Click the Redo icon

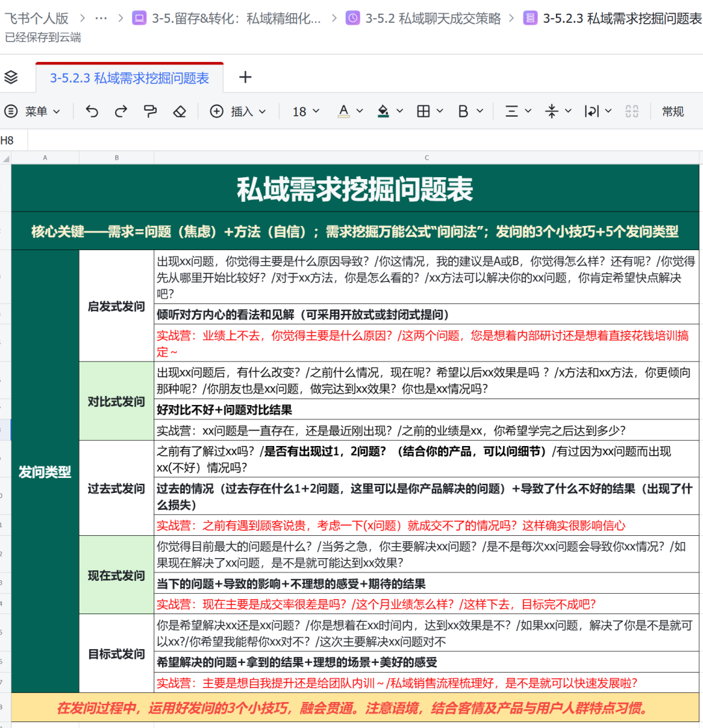[x=121, y=111]
